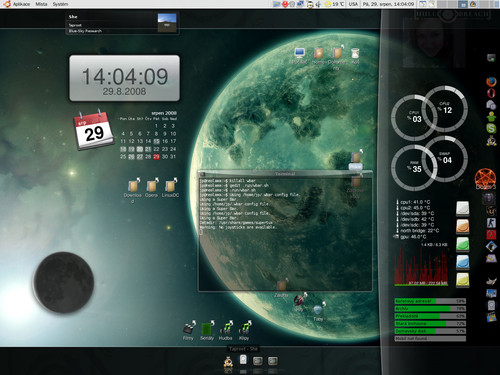Click the Stará knihovna disk usage bar
The image size is (500, 375).
tap(430, 324)
